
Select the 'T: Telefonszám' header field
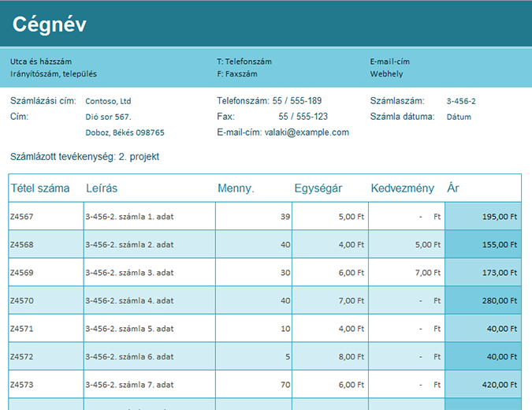click(x=244, y=61)
